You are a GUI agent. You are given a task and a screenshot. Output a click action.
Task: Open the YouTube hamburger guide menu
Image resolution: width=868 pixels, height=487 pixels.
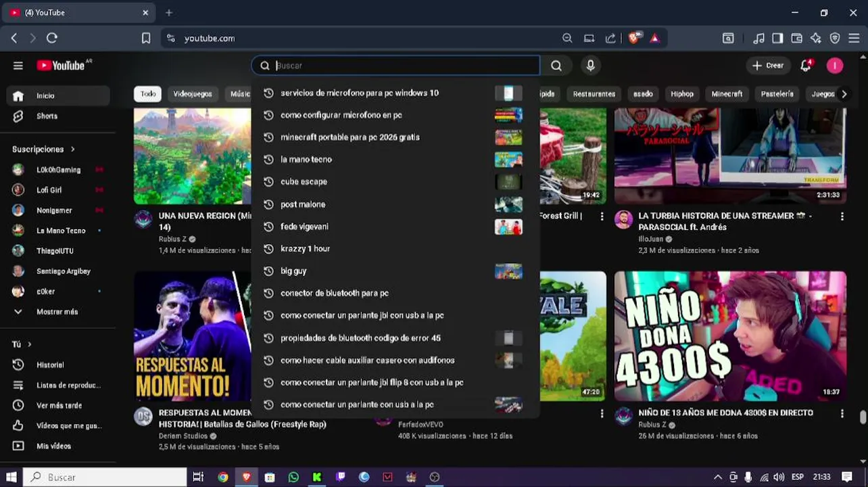(18, 66)
